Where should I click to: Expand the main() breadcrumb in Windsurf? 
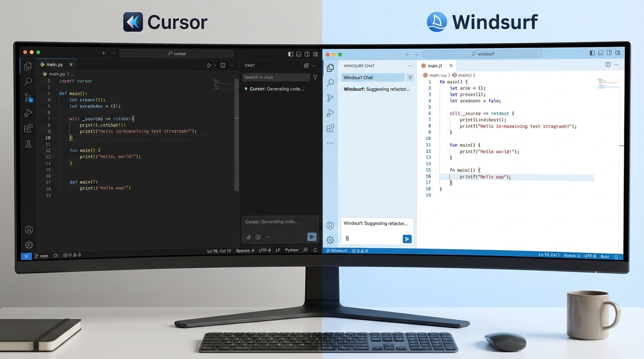tap(468, 75)
